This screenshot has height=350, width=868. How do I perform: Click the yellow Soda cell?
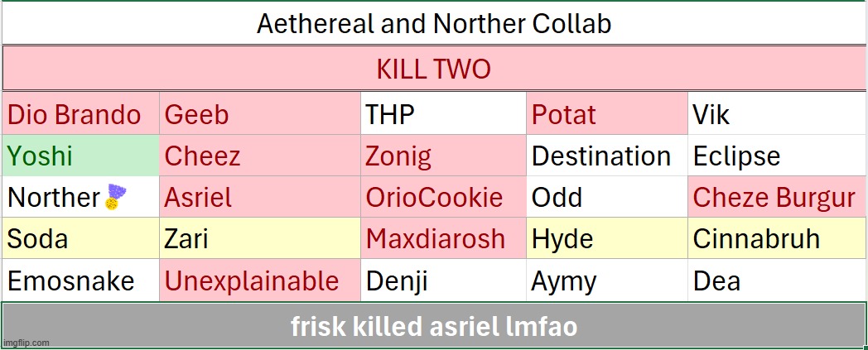tap(80, 239)
